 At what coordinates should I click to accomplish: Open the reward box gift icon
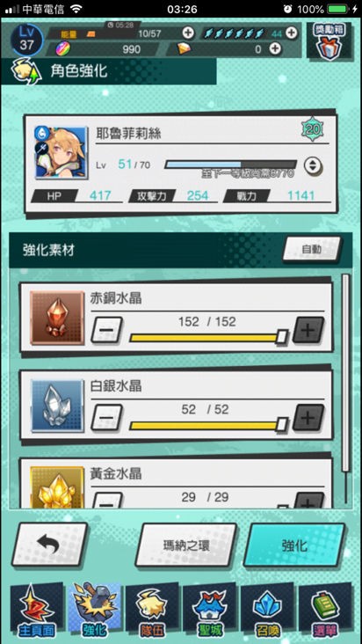click(329, 42)
